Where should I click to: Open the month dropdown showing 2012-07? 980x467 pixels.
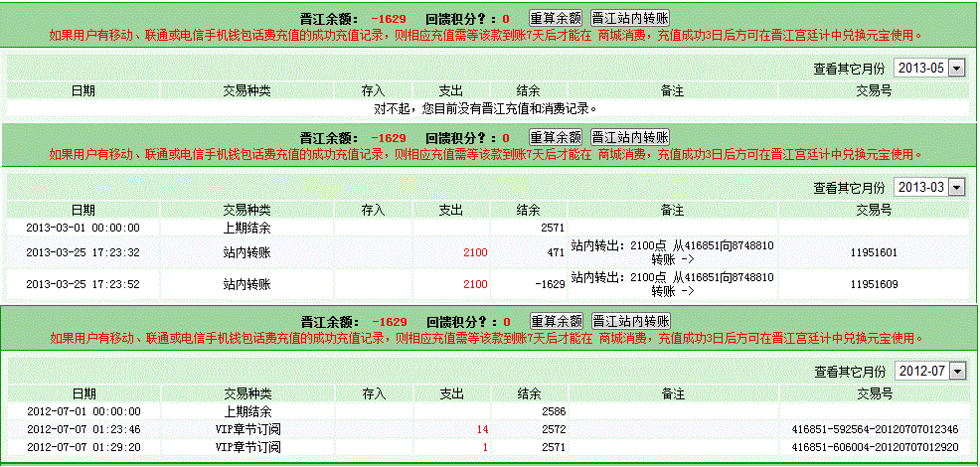(930, 372)
